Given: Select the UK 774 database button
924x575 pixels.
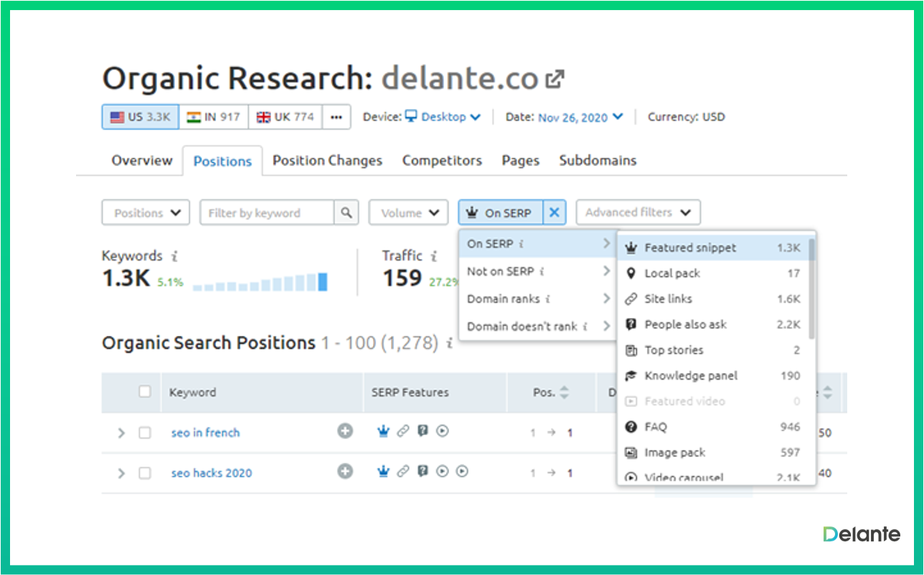Looking at the screenshot, I should pos(286,117).
